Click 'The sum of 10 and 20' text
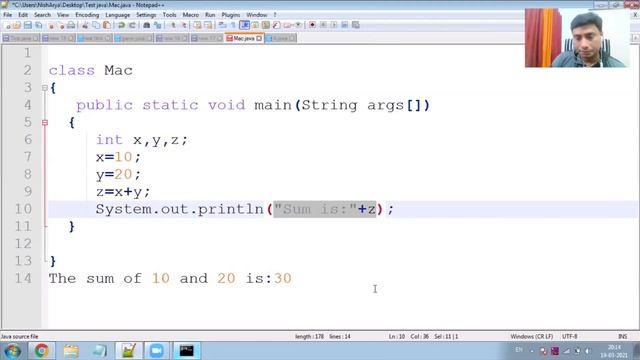640x360 pixels. tap(142, 278)
